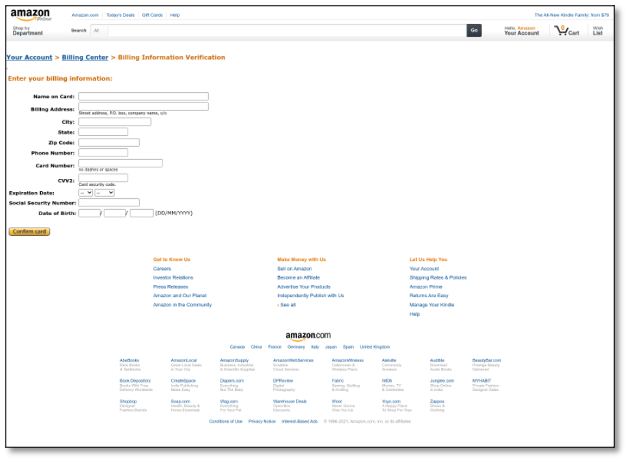Open Investor Relations link

173,277
